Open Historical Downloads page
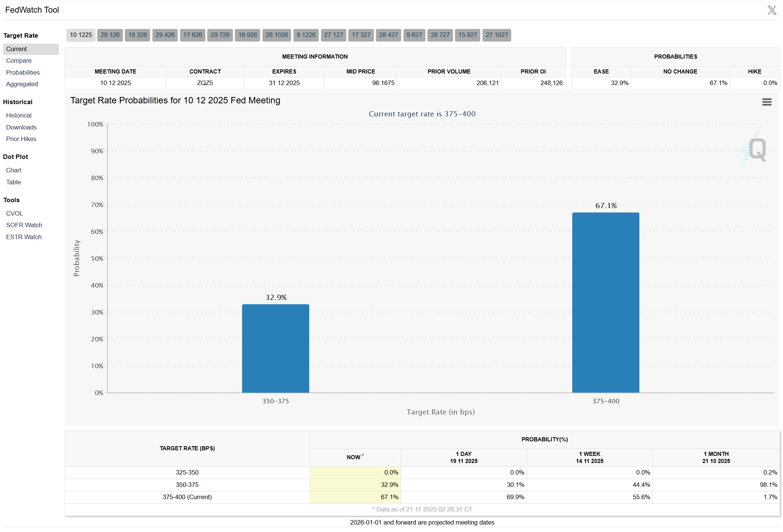 click(21, 127)
